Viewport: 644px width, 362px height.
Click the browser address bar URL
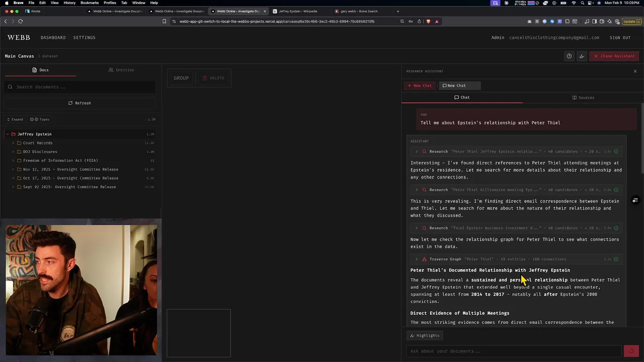coord(277,21)
